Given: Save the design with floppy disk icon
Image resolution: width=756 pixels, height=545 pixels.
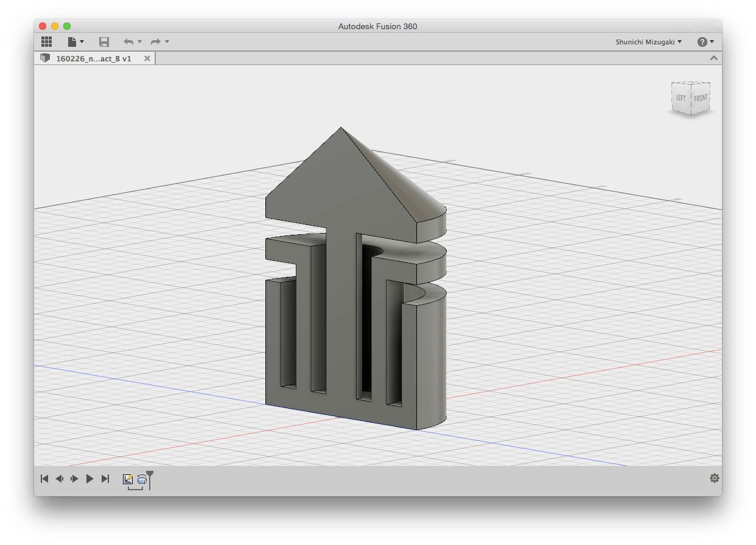Looking at the screenshot, I should tap(104, 41).
